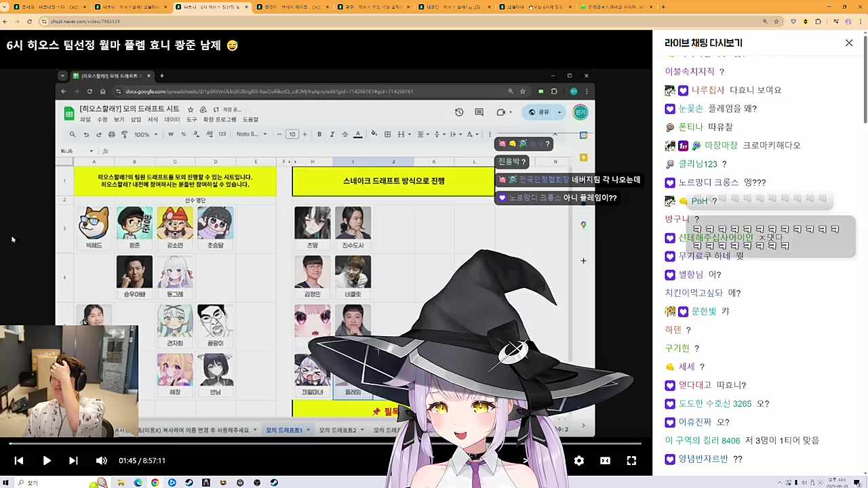Open the comments icon in Sheets
The height and width of the screenshot is (488, 868).
pyautogui.click(x=479, y=113)
